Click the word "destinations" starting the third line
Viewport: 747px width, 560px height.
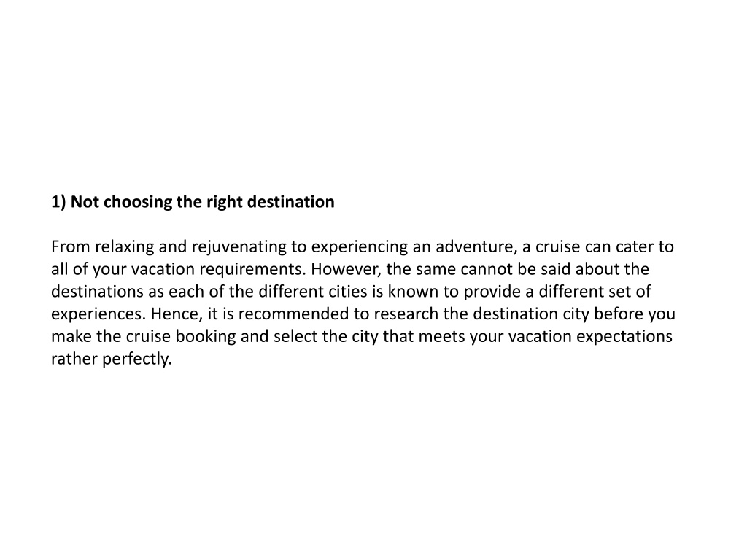(x=96, y=292)
